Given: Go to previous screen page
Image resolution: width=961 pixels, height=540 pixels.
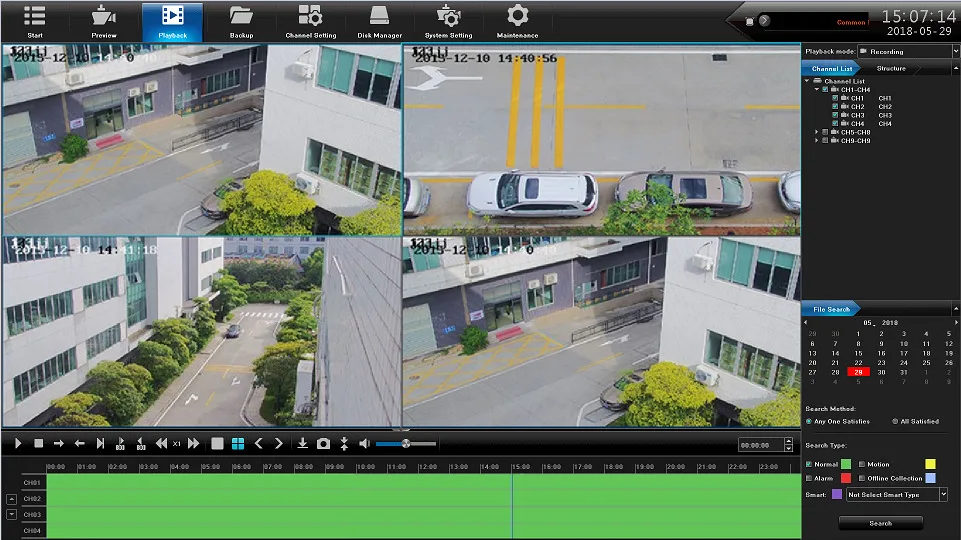Looking at the screenshot, I should tap(259, 443).
